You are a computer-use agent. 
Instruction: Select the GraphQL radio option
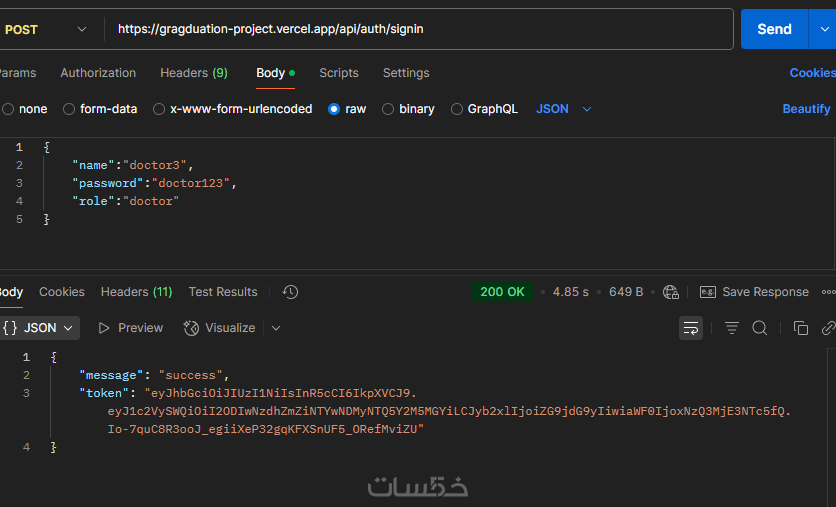pyautogui.click(x=457, y=109)
